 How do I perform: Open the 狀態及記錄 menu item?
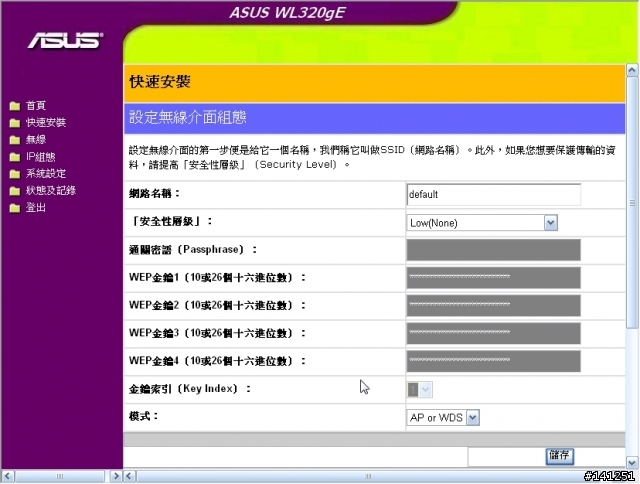click(x=51, y=191)
